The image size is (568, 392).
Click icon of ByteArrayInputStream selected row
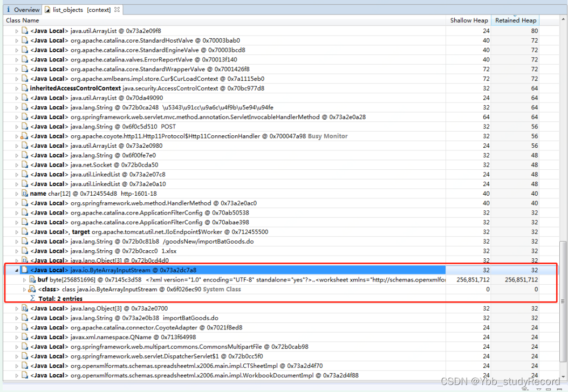[25, 270]
